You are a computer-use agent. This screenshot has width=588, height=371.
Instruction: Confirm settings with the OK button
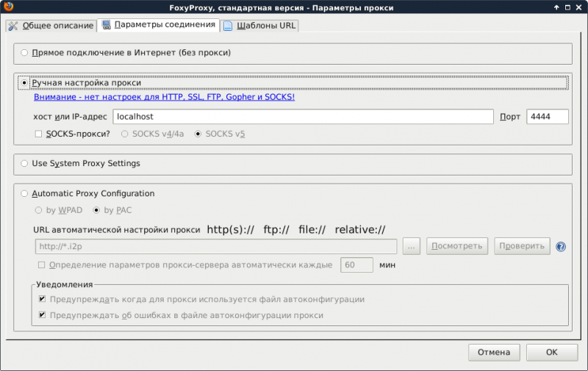[551, 352]
